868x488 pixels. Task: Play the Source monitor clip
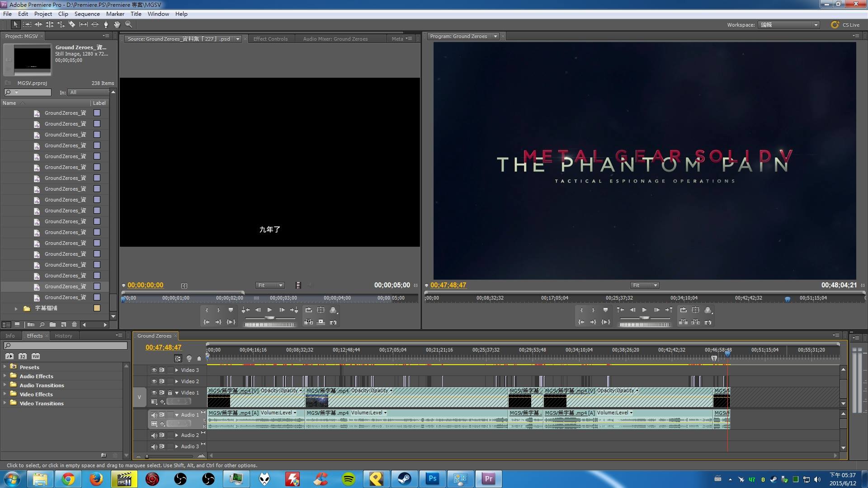tap(270, 310)
